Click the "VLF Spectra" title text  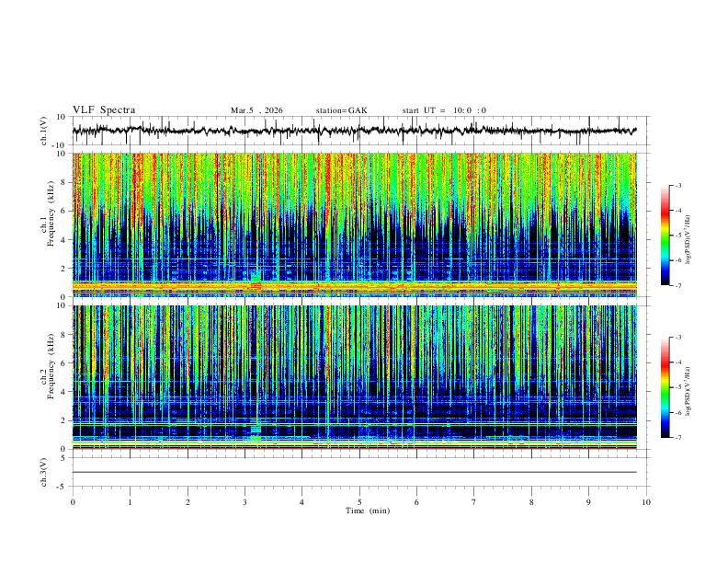tap(104, 110)
